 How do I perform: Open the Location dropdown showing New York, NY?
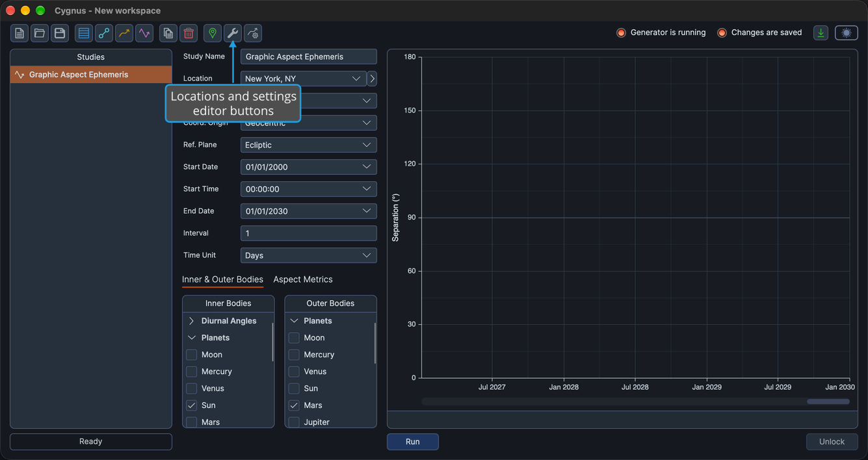[x=303, y=79]
